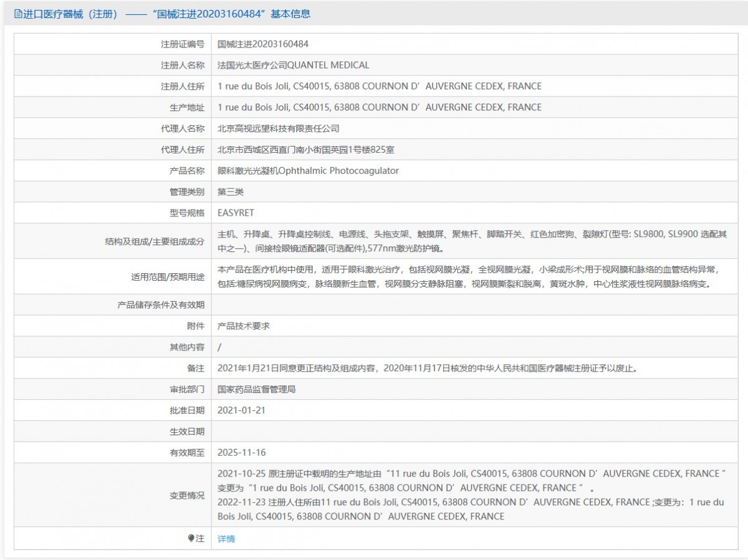
Task: Select the 2022-11-23 change record text
Action: (471, 509)
